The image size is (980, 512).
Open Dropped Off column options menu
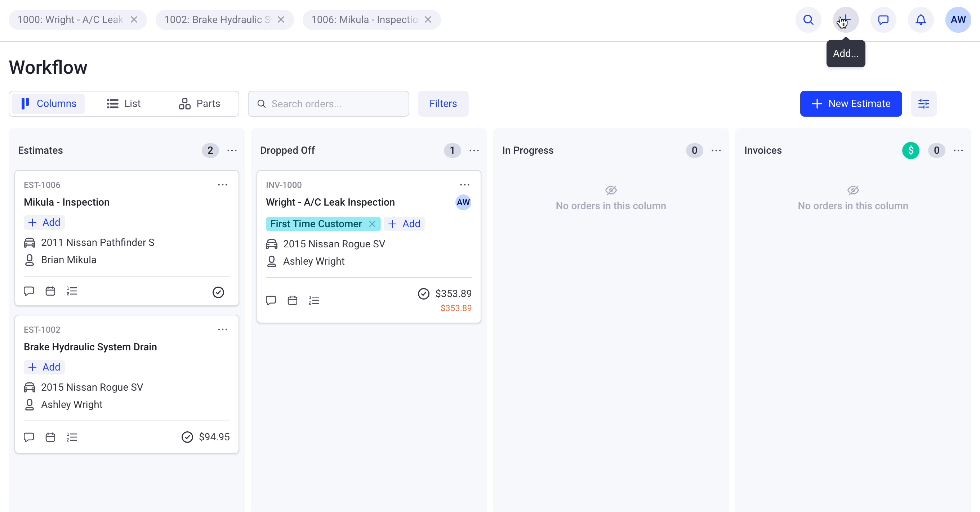[474, 151]
